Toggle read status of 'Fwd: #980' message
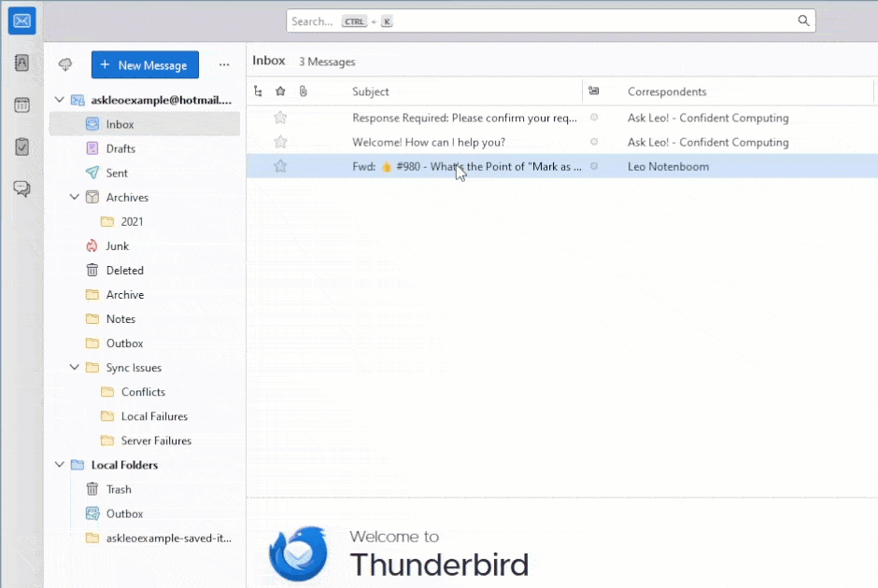The image size is (878, 588). click(594, 166)
